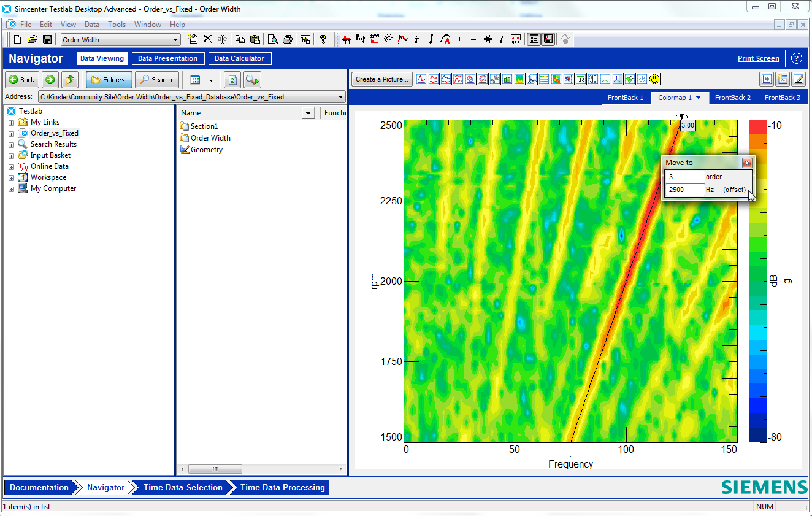Toggle the red save-panel toolbar button
Screen dimensions: 812x516
pos(548,39)
